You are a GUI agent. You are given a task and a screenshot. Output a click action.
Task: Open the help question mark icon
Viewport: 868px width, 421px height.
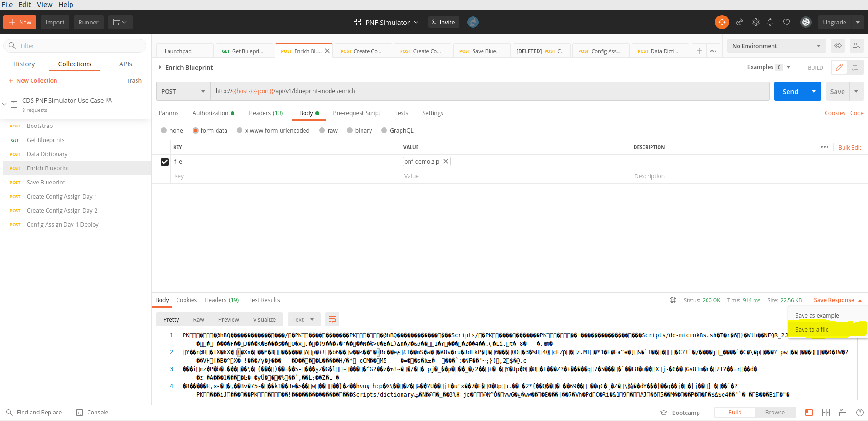860,413
